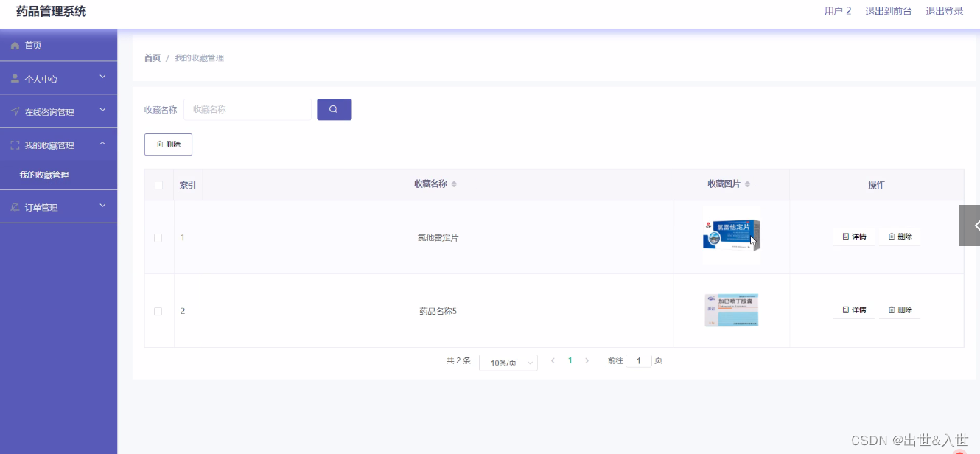Image resolution: width=980 pixels, height=454 pixels.
Task: Select 我的收藏管理 submenu item
Action: (59, 175)
